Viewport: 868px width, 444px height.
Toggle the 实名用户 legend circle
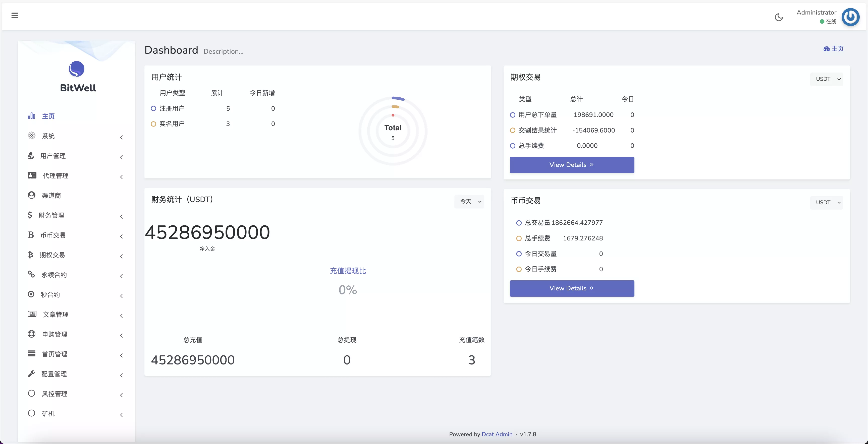[x=153, y=124]
